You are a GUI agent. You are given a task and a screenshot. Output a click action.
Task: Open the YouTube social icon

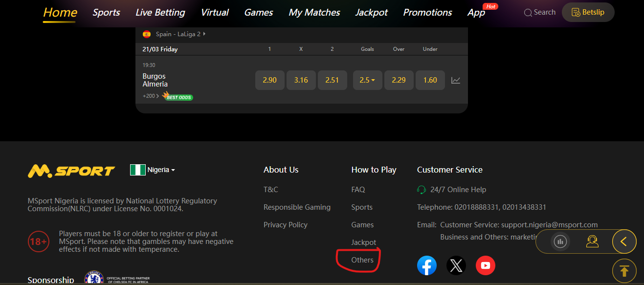coord(485,265)
